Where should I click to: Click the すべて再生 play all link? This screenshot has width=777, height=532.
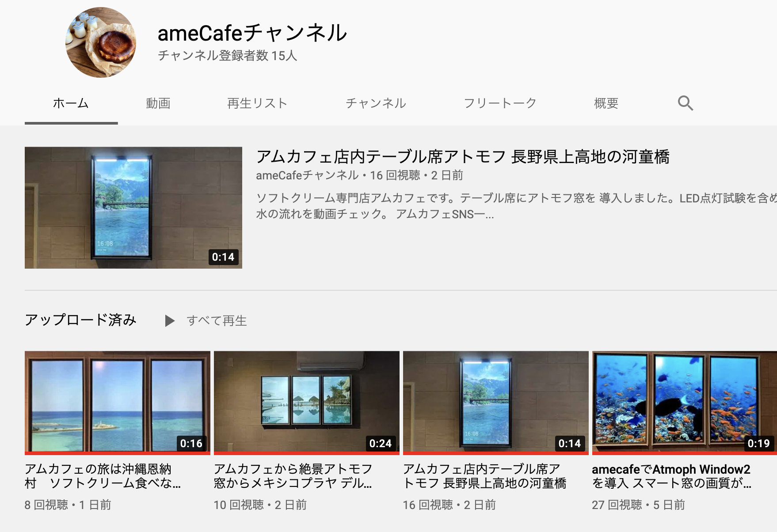pos(217,321)
